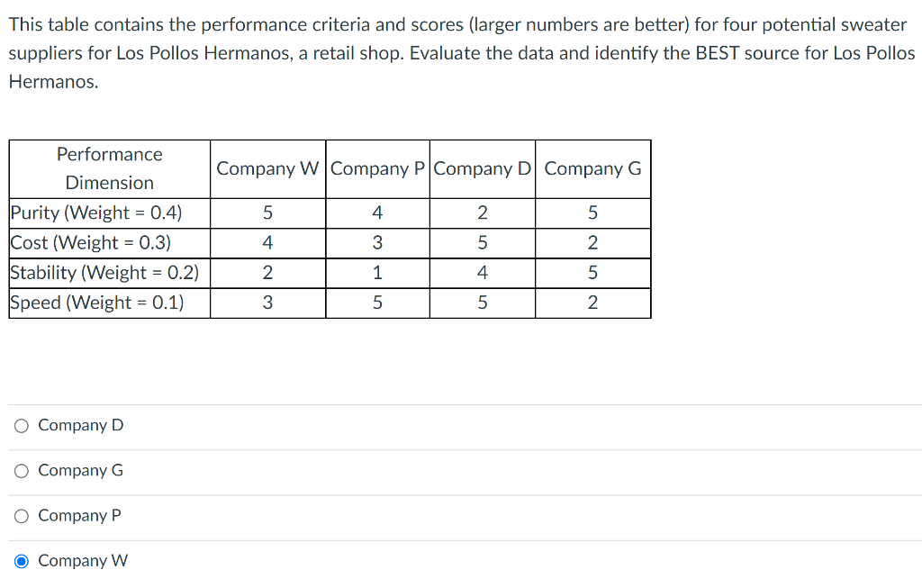This screenshot has width=922, height=588.
Task: Click Company G's Stability score of 5
Action: pos(592,273)
